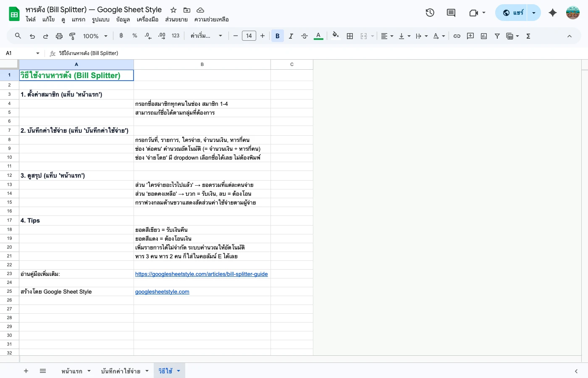Viewport: 588px width, 378px height.
Task: Expand the horizontal align options
Action: [391, 36]
